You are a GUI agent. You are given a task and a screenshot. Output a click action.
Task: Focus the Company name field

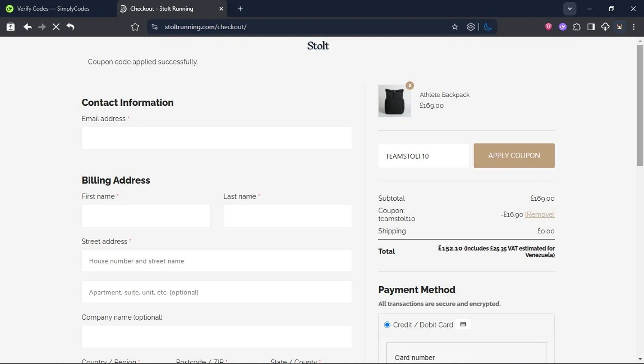(217, 336)
